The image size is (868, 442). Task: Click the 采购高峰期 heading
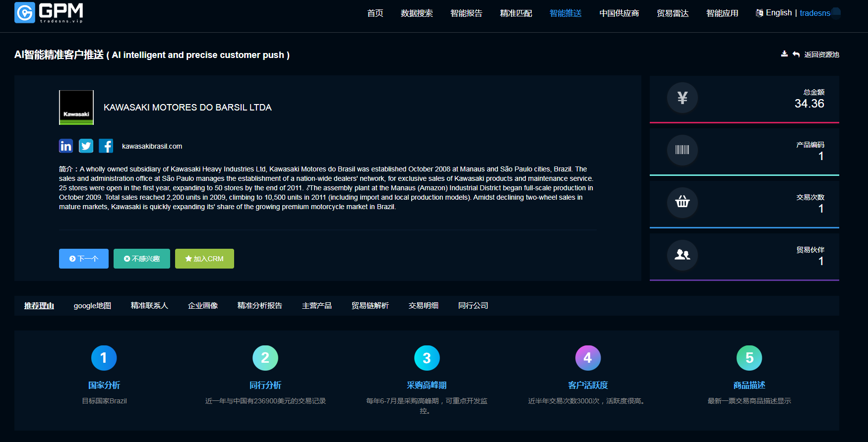click(x=427, y=385)
